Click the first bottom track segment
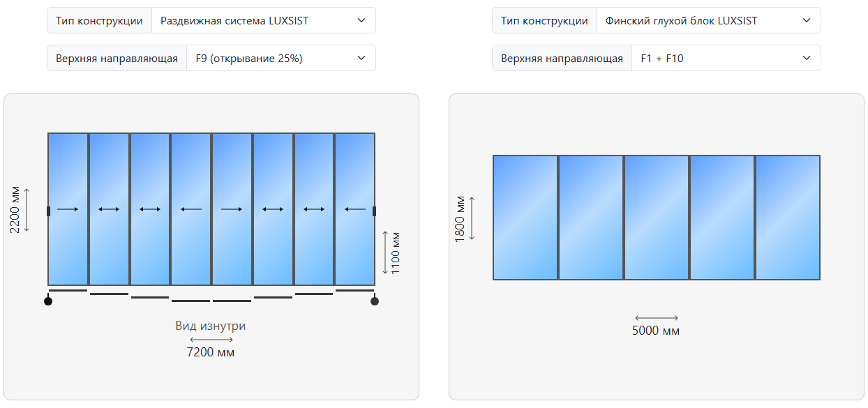868x408 pixels. click(68, 290)
